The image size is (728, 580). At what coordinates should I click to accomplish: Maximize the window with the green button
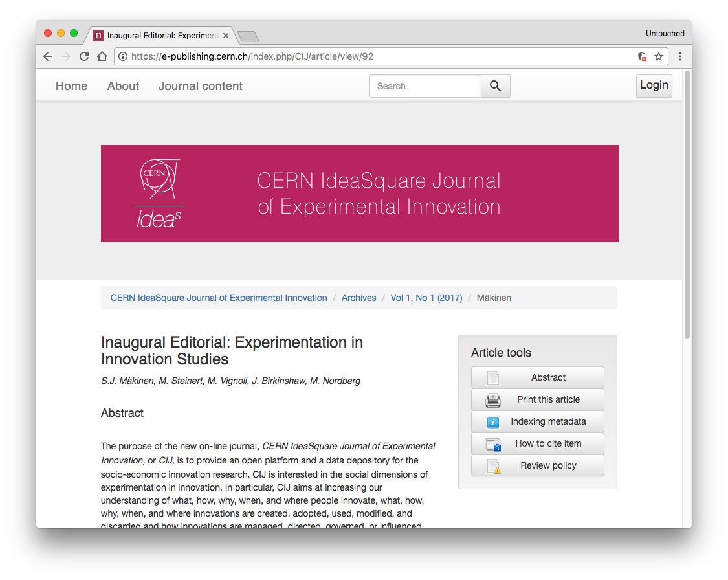pos(73,33)
